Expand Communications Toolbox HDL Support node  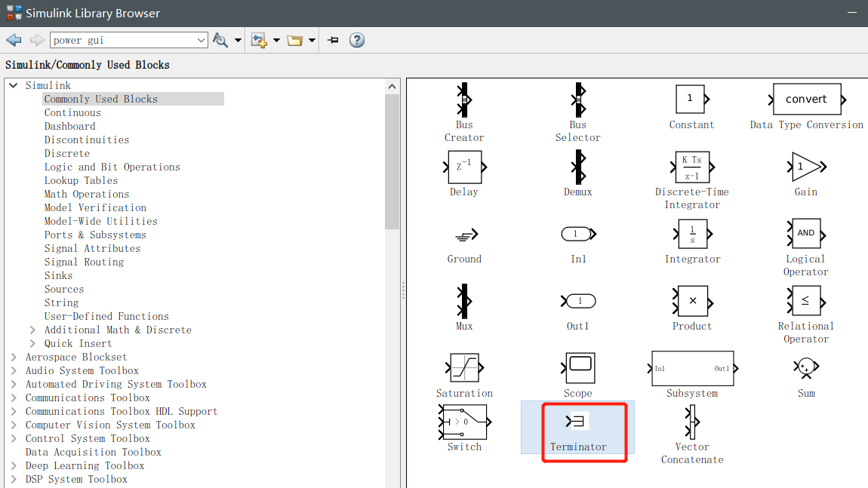[14, 411]
